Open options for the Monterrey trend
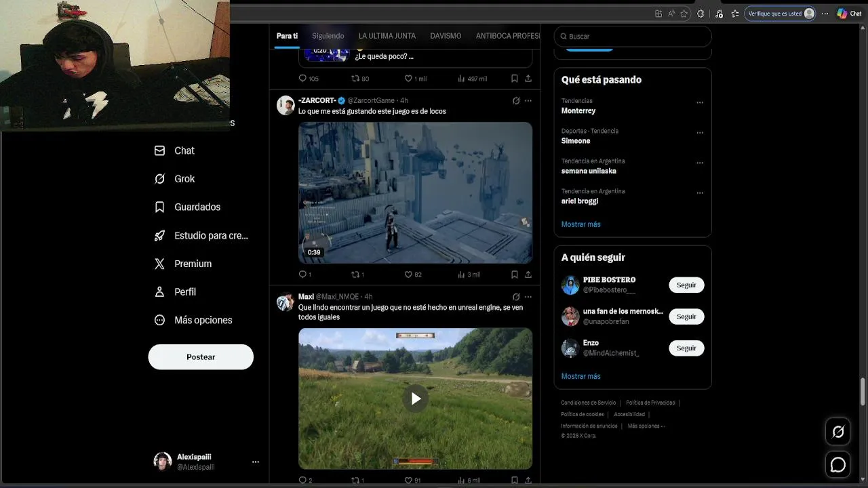 click(x=700, y=103)
